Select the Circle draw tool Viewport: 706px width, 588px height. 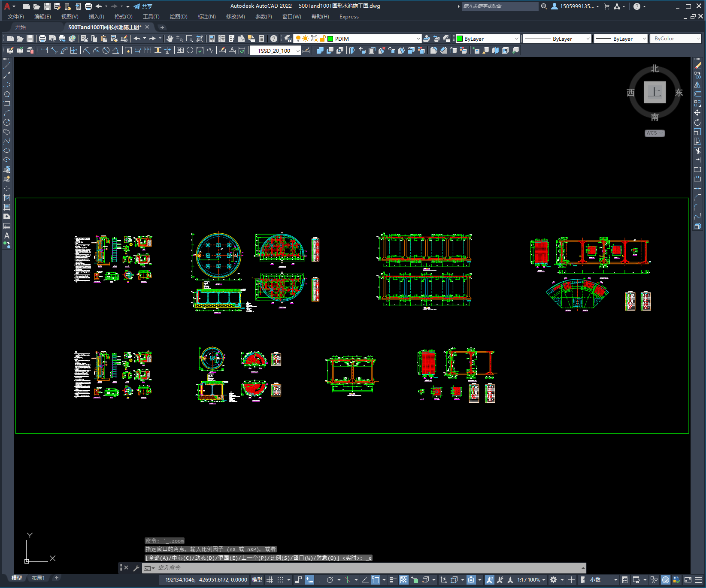click(x=7, y=122)
